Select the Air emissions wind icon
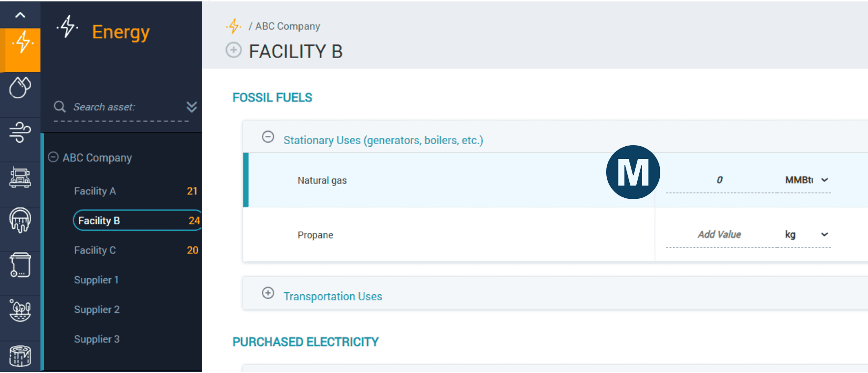Image resolution: width=868 pixels, height=373 pixels. pos(20,132)
